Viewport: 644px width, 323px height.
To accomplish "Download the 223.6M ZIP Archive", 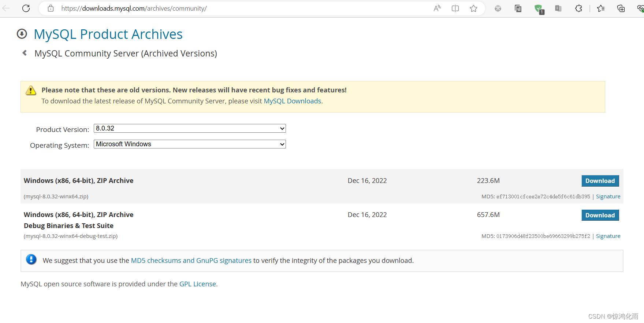I will click(x=600, y=181).
